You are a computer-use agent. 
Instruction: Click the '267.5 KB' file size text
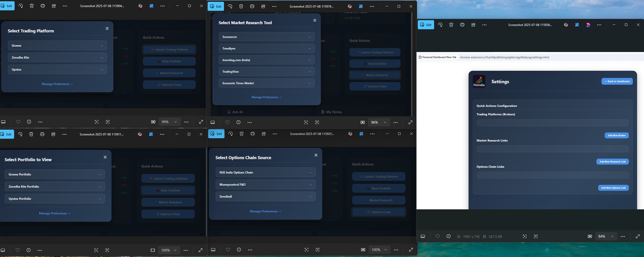495,237
